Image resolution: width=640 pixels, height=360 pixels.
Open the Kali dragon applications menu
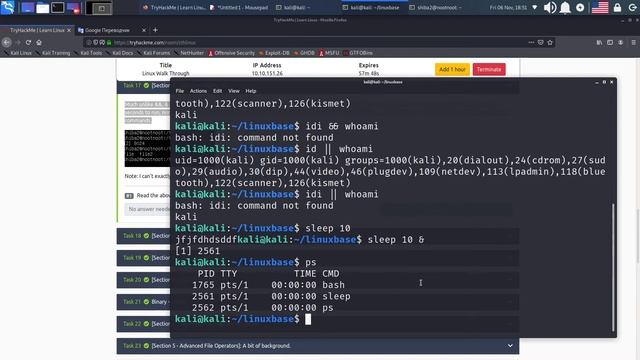coord(8,7)
